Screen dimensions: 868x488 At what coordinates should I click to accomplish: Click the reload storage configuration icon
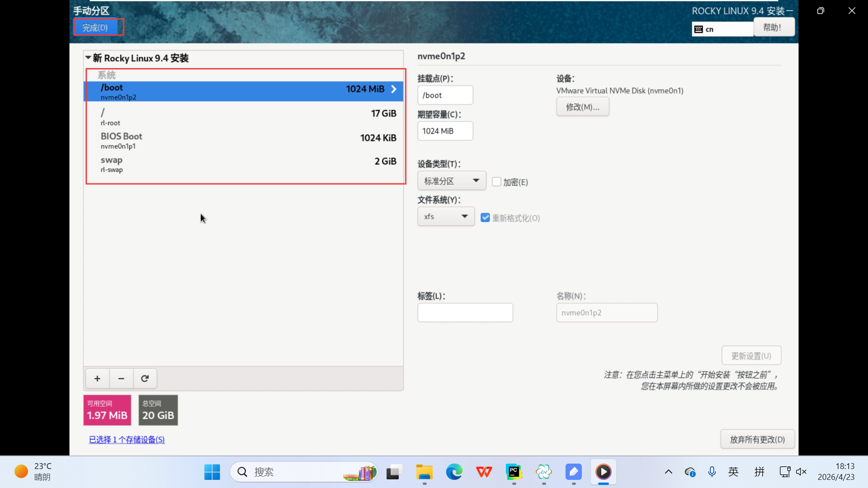click(145, 379)
